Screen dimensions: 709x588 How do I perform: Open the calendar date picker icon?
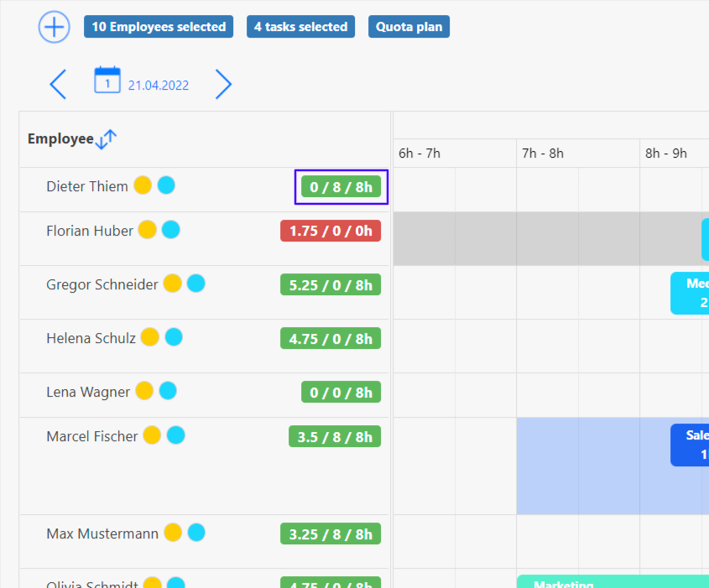click(x=107, y=81)
